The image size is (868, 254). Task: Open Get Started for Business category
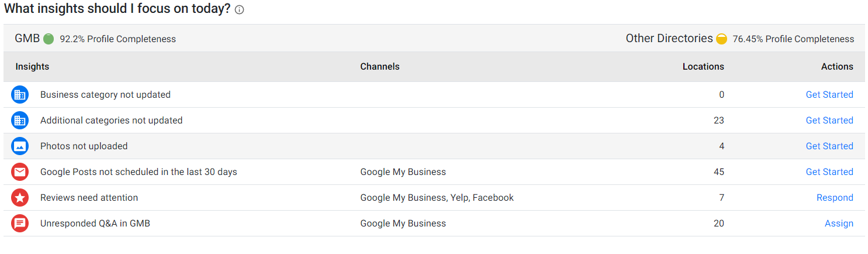pyautogui.click(x=829, y=95)
